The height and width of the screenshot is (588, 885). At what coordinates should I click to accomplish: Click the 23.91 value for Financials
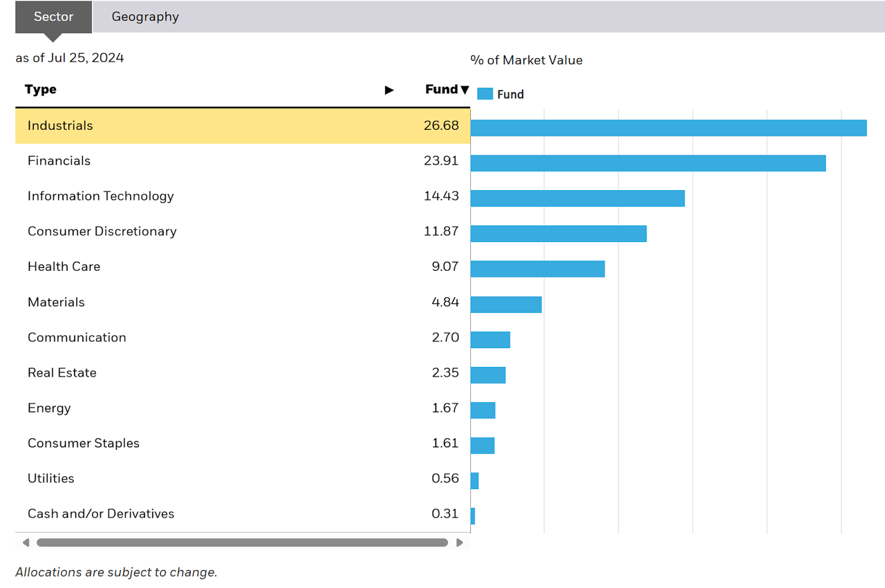pos(441,161)
